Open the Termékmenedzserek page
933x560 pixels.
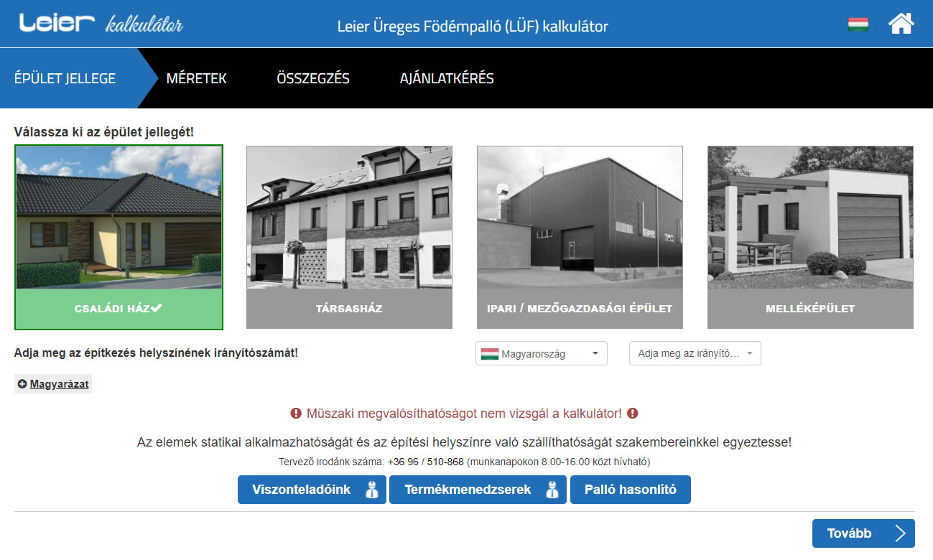click(x=478, y=490)
